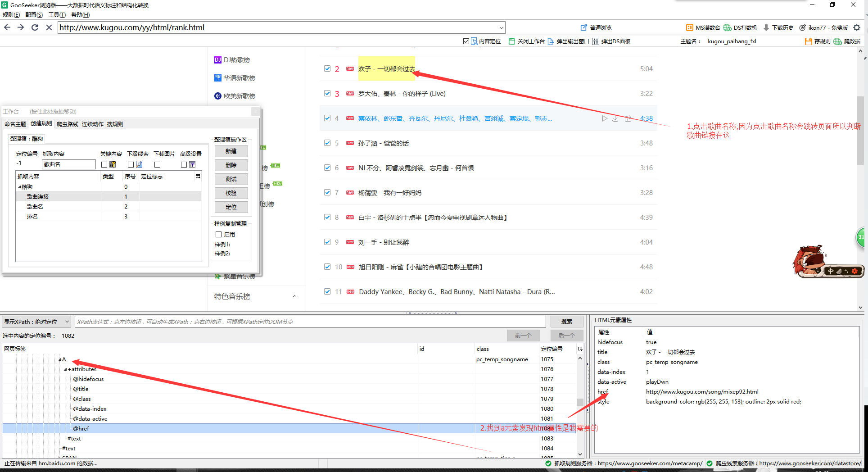
Task: Collapse the 特色音乐榜 section chevron
Action: coord(294,296)
